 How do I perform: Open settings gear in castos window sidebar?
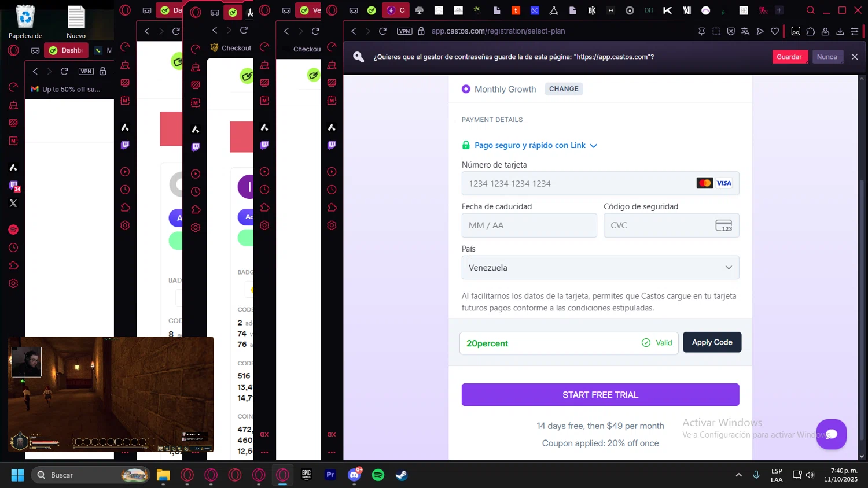point(332,225)
